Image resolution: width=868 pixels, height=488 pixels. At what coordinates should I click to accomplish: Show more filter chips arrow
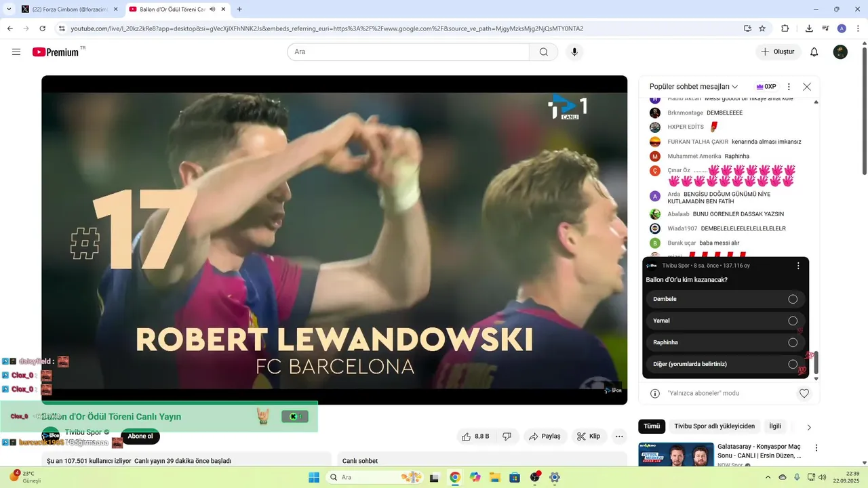coord(809,427)
